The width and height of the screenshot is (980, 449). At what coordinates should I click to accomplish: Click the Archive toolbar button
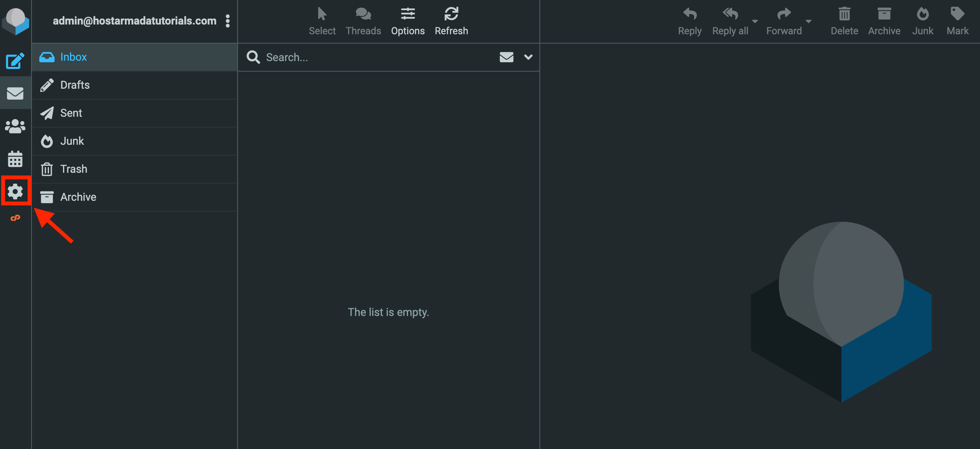tap(884, 21)
